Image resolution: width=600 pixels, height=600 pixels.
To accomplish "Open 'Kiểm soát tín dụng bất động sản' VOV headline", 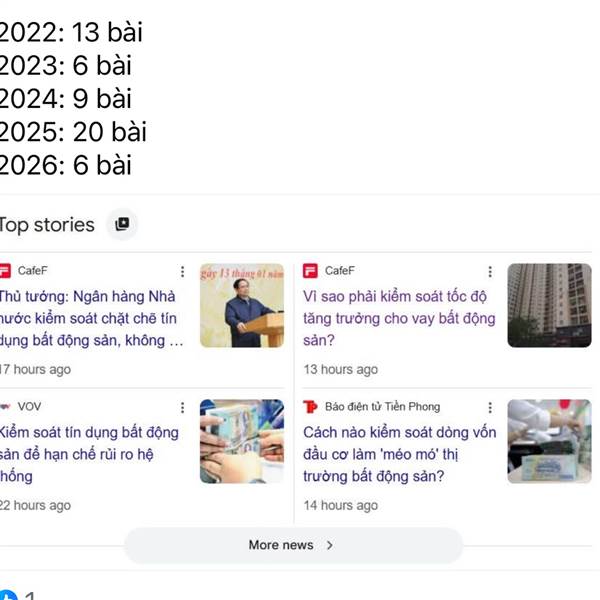I will click(x=89, y=454).
